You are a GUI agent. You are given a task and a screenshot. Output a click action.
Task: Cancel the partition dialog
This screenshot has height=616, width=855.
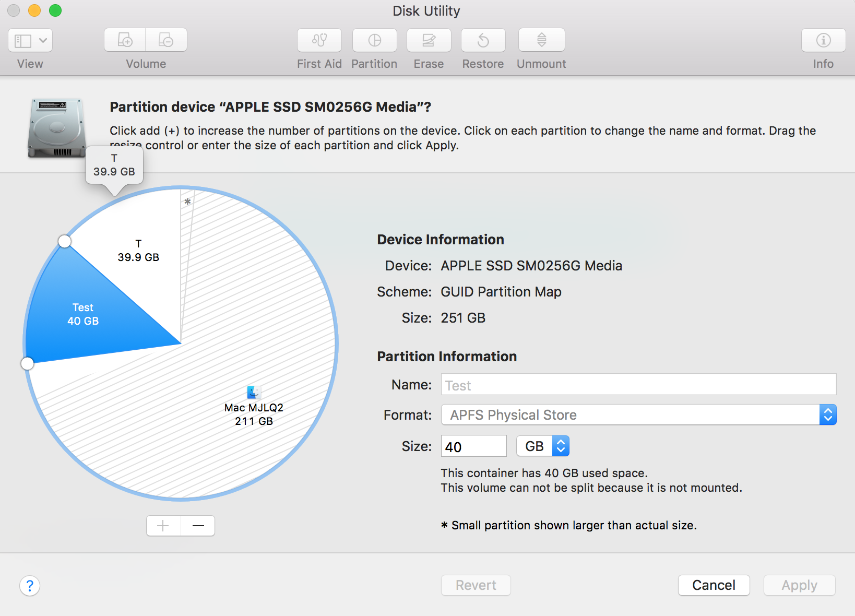(714, 585)
